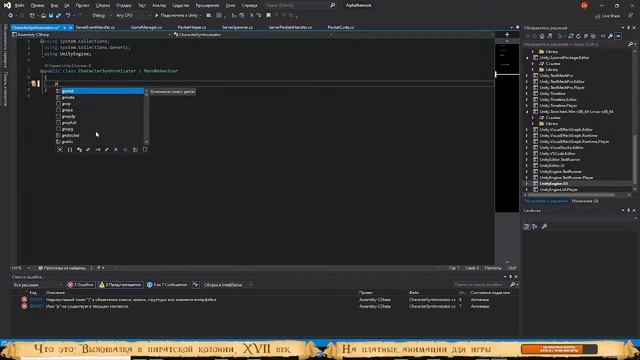
Task: Click Solution Explorer refresh icon
Action: 578,36
